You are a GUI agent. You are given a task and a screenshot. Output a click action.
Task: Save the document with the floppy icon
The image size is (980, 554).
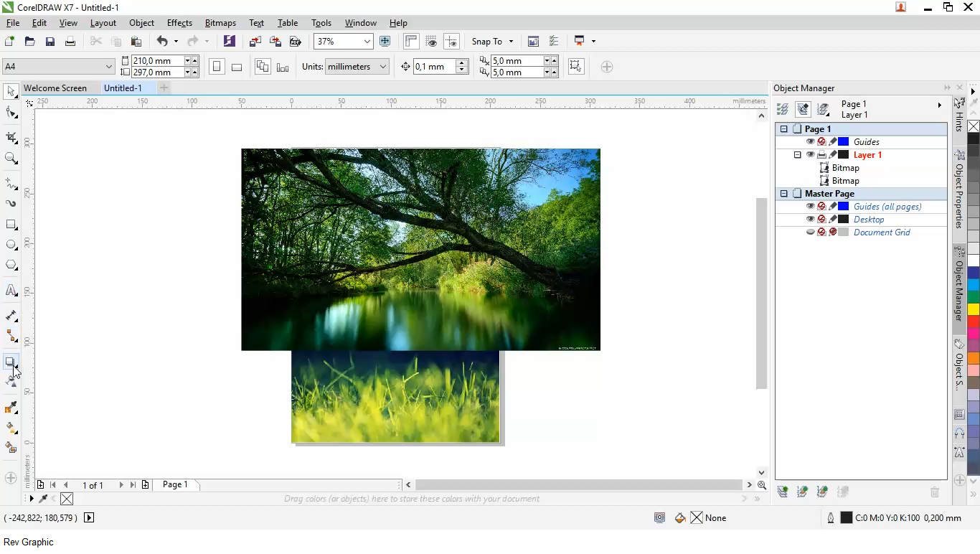(x=50, y=42)
